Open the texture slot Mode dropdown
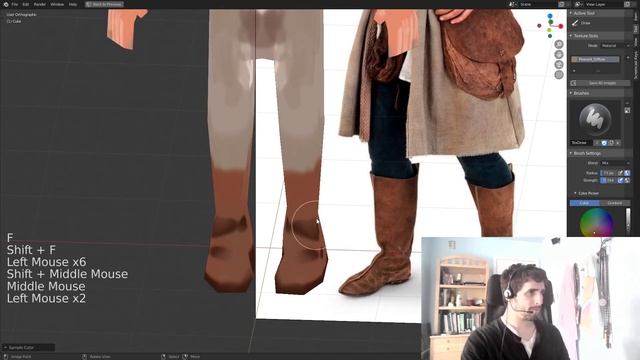 pos(615,46)
